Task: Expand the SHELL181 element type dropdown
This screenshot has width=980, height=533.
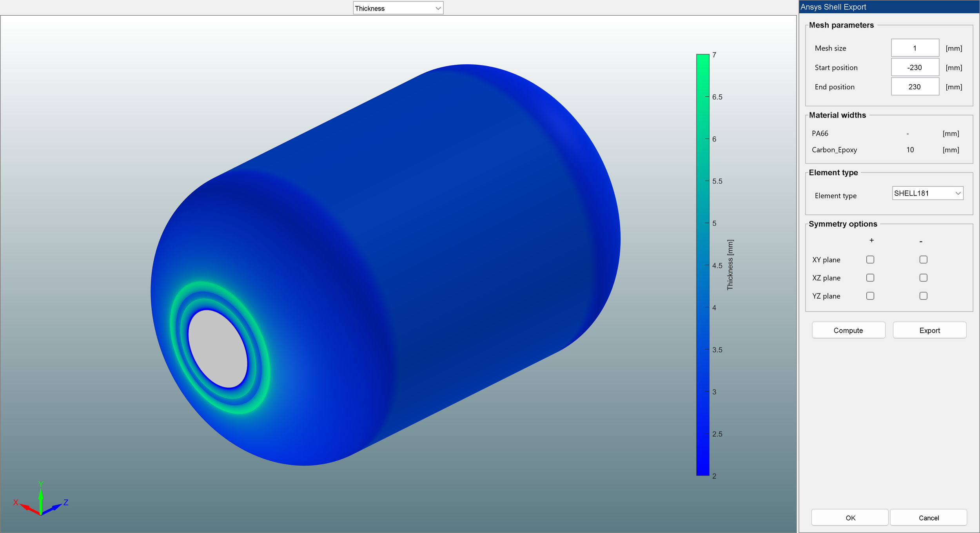Action: tap(927, 193)
